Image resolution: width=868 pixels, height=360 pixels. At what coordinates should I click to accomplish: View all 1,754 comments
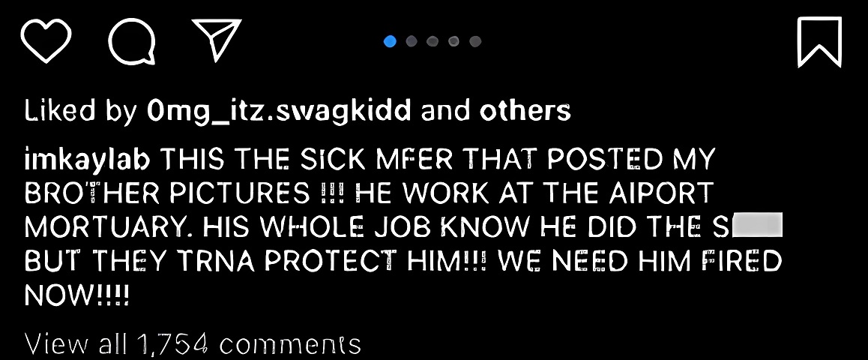tap(193, 344)
